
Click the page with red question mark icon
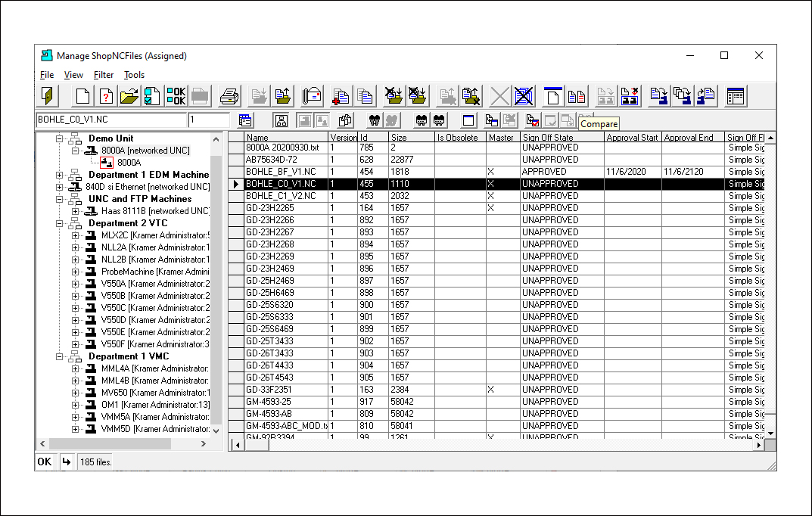click(x=106, y=96)
